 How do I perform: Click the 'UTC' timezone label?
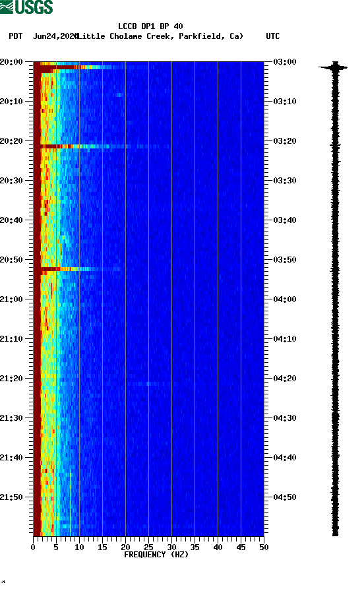273,36
